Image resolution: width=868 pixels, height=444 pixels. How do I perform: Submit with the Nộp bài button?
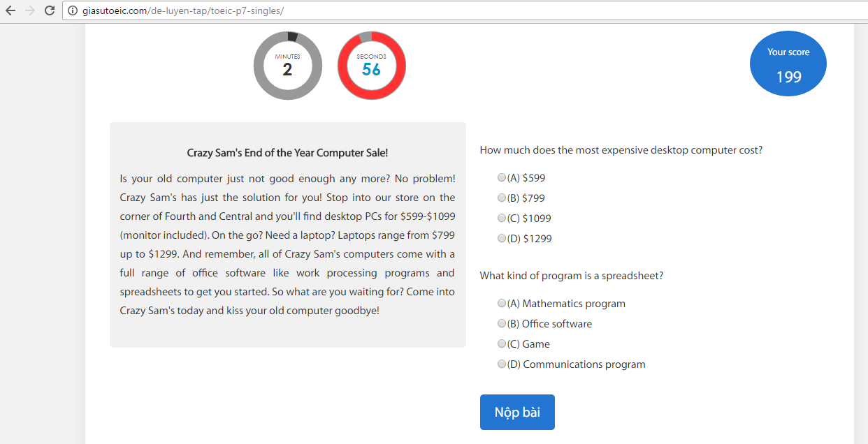[517, 412]
